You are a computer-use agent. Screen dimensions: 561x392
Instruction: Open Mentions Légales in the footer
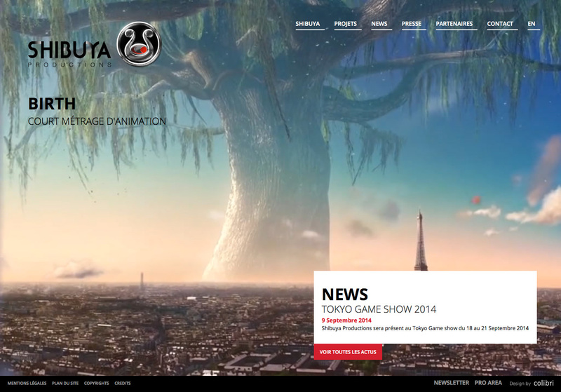point(27,384)
